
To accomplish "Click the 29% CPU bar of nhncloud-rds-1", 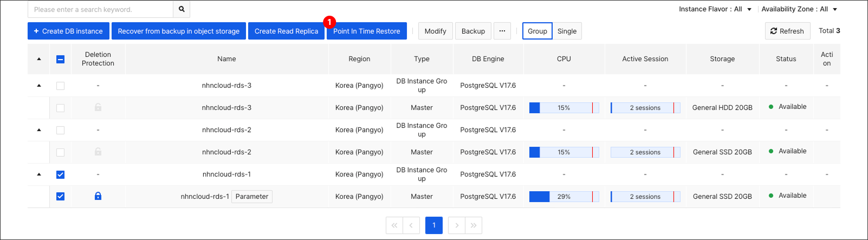I will click(x=564, y=197).
